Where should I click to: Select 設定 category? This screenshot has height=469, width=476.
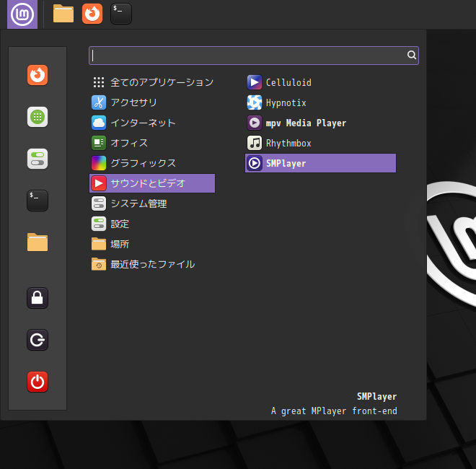click(x=152, y=224)
